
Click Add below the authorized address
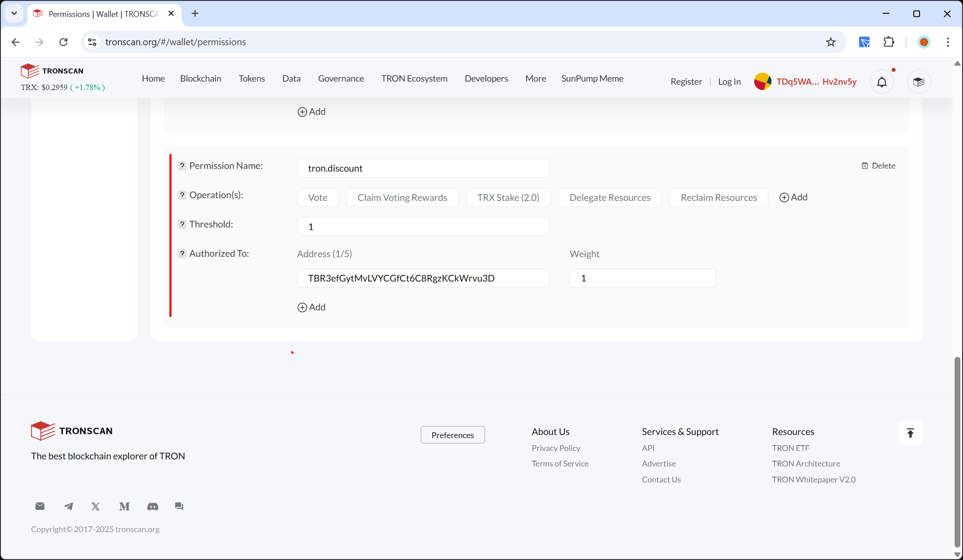[312, 307]
